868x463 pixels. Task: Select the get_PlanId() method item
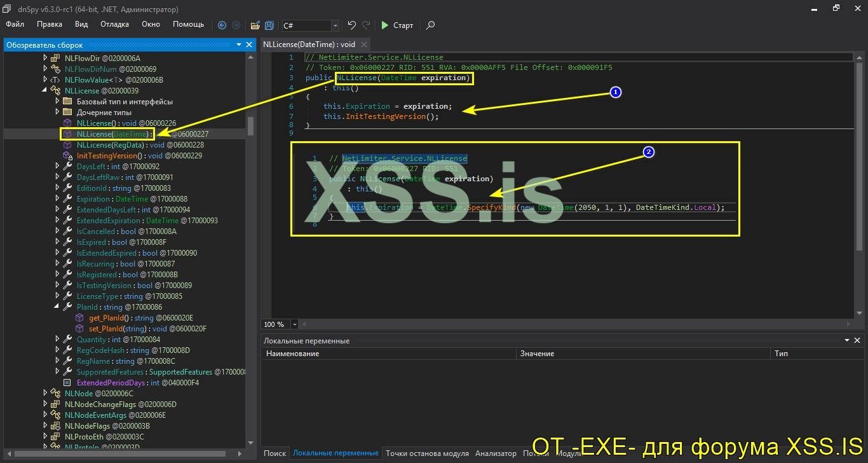109,317
